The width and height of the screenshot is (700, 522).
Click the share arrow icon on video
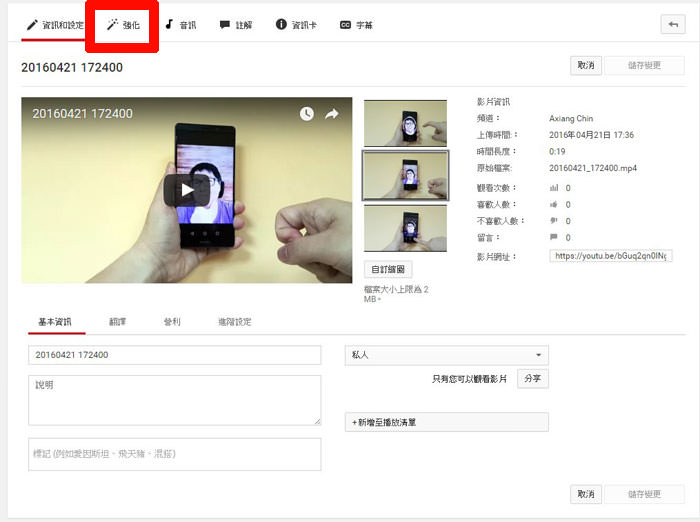tap(332, 114)
